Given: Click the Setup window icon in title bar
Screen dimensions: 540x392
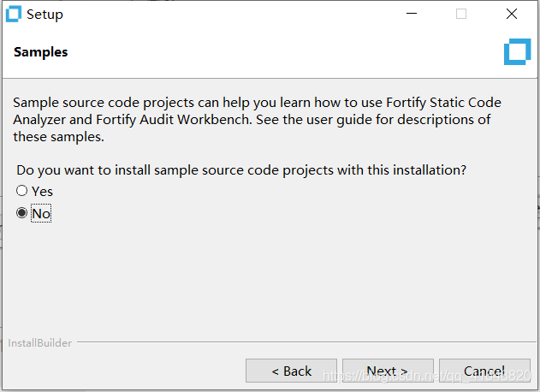Looking at the screenshot, I should 14,14.
